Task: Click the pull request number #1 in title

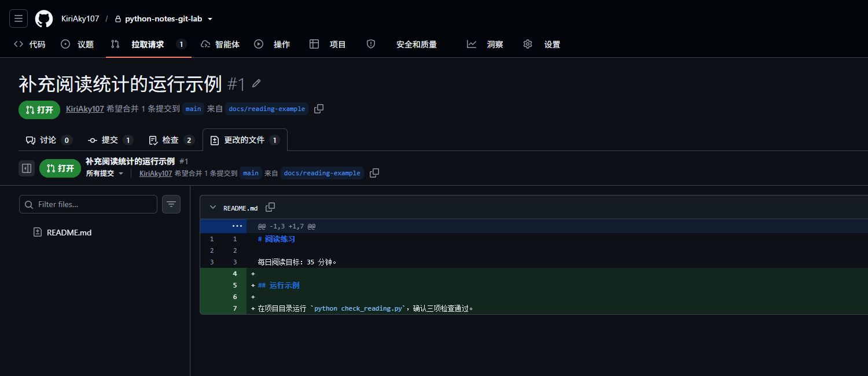Action: pyautogui.click(x=236, y=84)
